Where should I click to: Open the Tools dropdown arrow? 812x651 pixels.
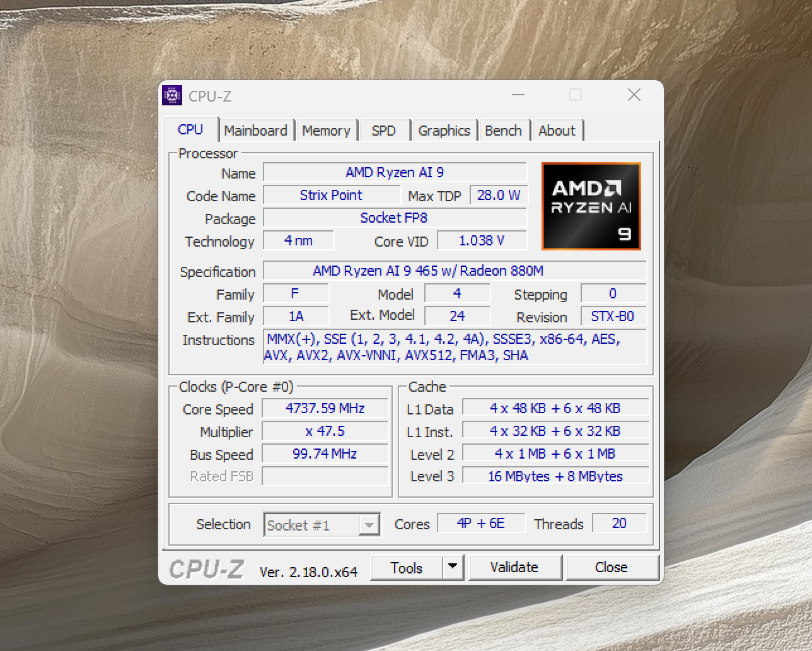tap(453, 567)
